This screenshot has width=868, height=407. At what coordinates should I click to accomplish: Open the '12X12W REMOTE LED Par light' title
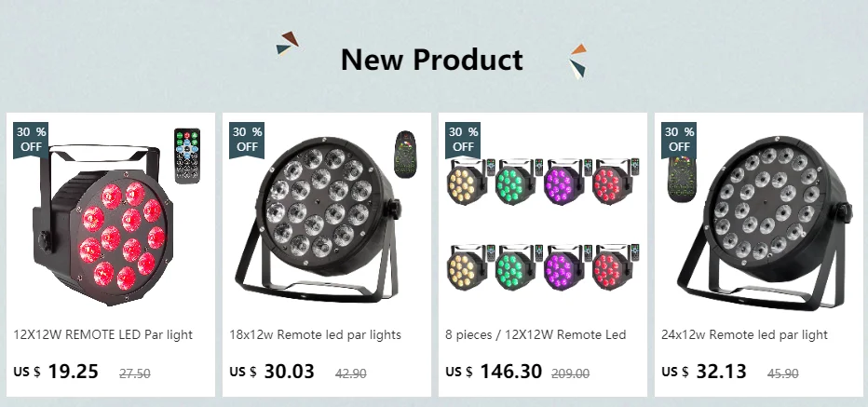click(103, 334)
